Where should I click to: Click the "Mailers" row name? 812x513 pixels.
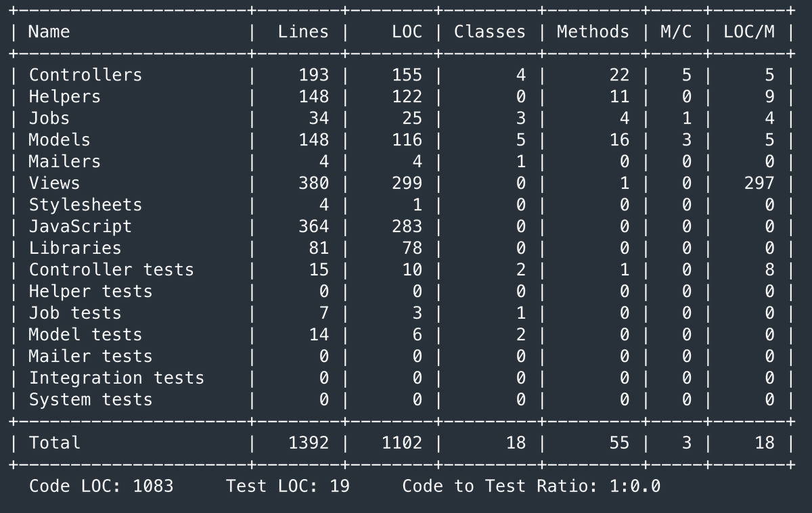[x=64, y=162]
